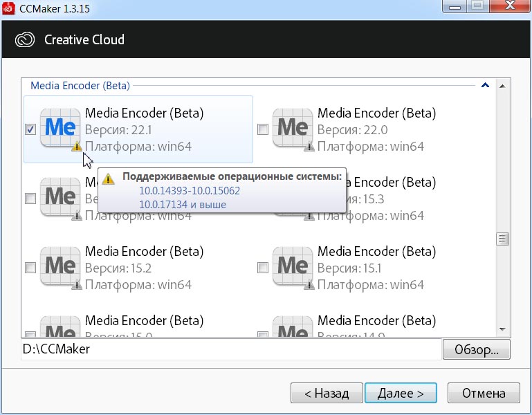
Task: Go to the next step with Далее
Action: [401, 393]
